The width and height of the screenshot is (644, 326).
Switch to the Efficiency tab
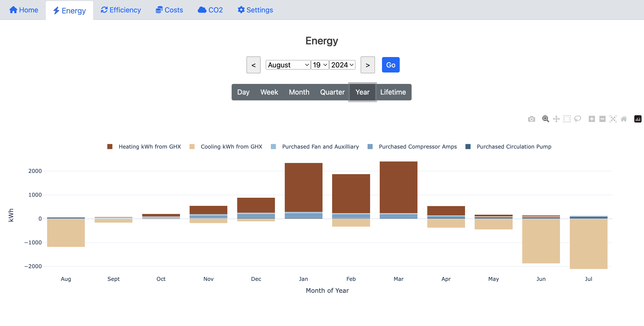click(121, 10)
